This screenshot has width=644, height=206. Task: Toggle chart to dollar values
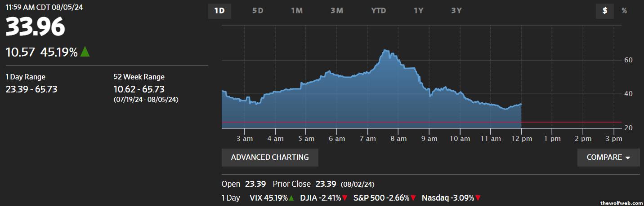click(605, 11)
